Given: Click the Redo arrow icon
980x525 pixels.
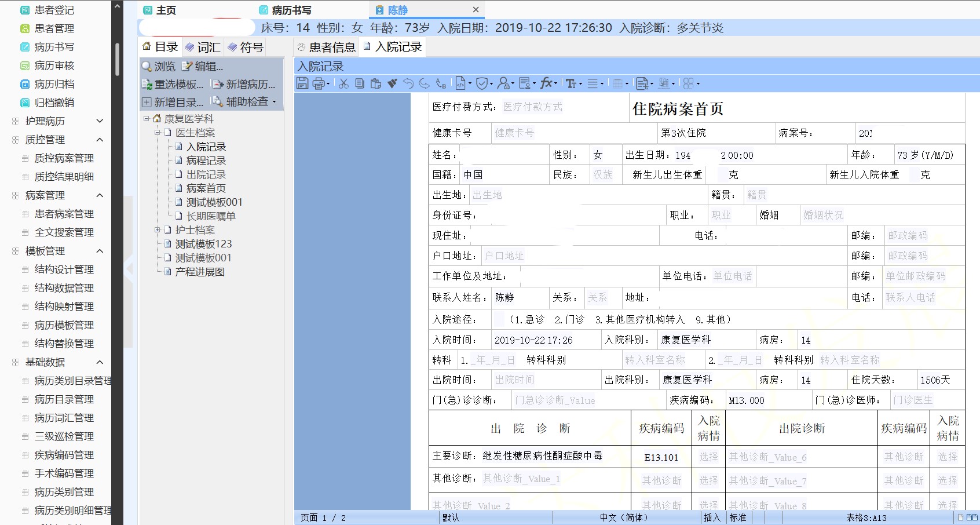Looking at the screenshot, I should (x=425, y=83).
